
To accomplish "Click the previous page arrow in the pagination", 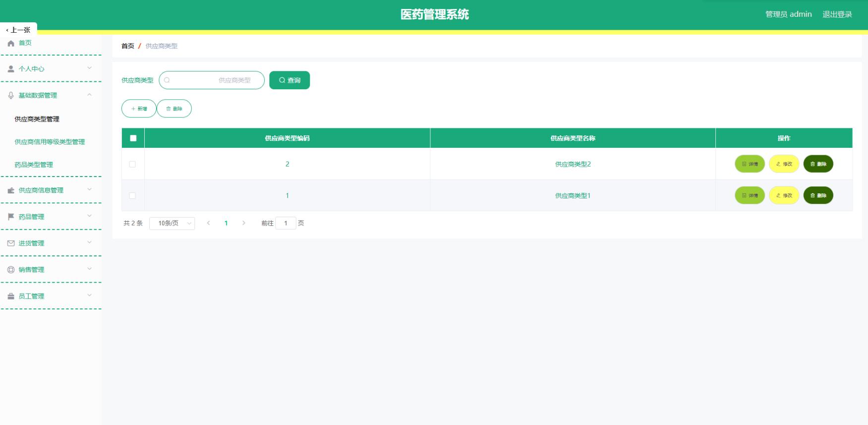I will pos(209,223).
